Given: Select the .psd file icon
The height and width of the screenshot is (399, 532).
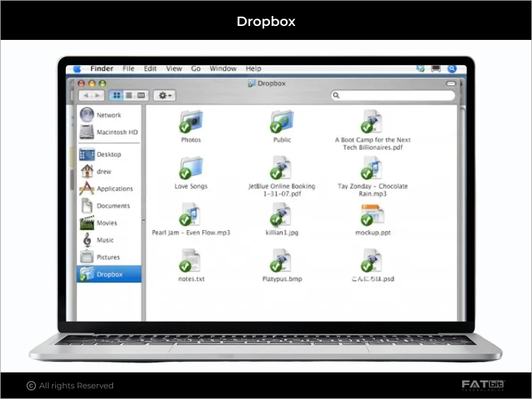Looking at the screenshot, I should [372, 261].
